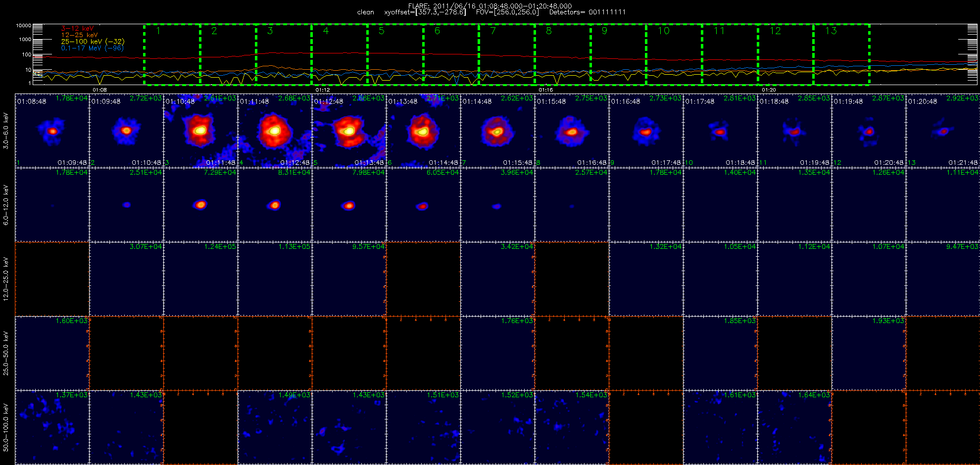Image resolution: width=980 pixels, height=465 pixels.
Task: Click the '2.92E+03' peak value label
Action: [x=962, y=98]
